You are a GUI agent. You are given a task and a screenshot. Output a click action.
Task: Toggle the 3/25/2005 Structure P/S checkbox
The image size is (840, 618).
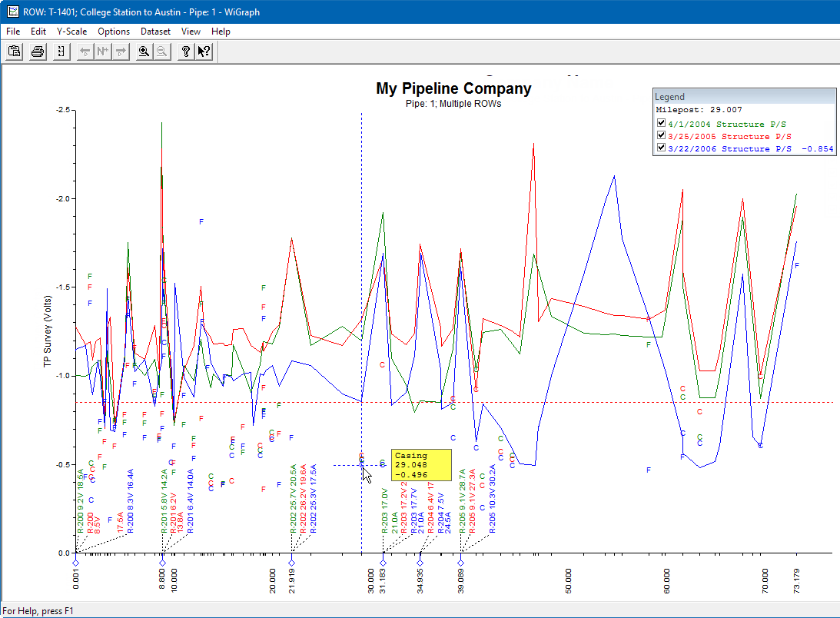coord(661,135)
